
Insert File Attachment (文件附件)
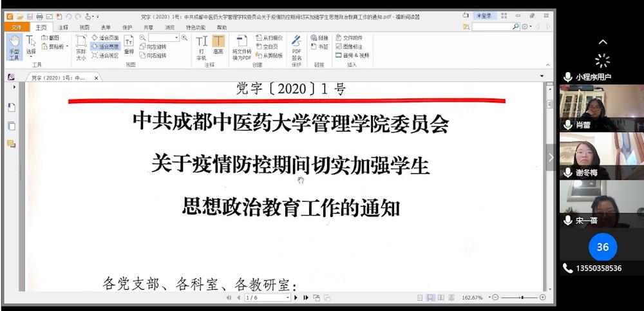pyautogui.click(x=349, y=37)
